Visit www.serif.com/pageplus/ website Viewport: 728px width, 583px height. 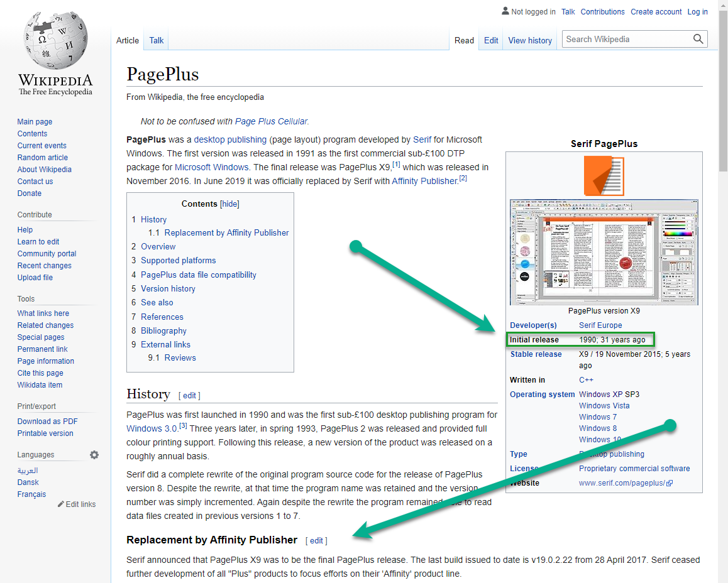[x=622, y=483]
